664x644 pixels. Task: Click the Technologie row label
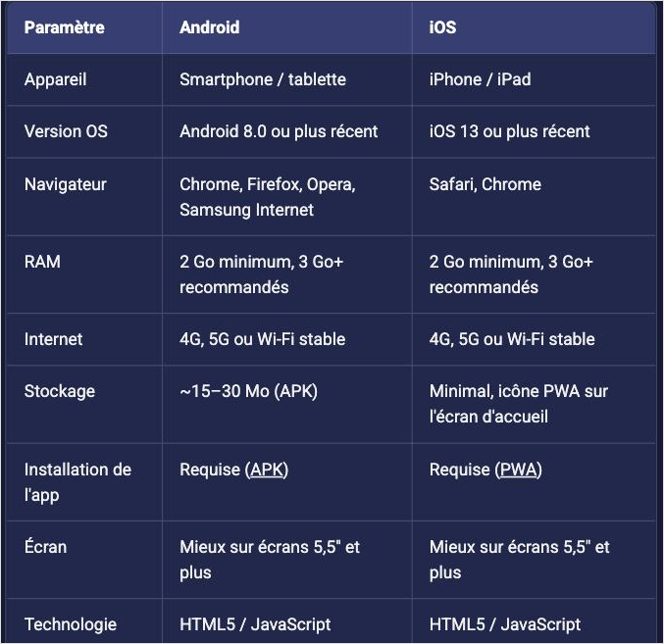[71, 624]
